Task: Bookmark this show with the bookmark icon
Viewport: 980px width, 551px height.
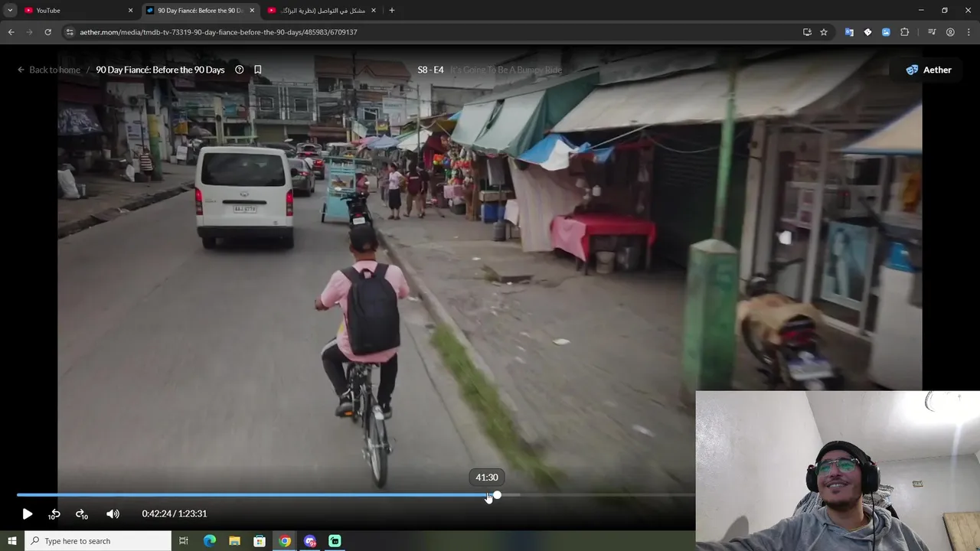Action: pyautogui.click(x=258, y=70)
